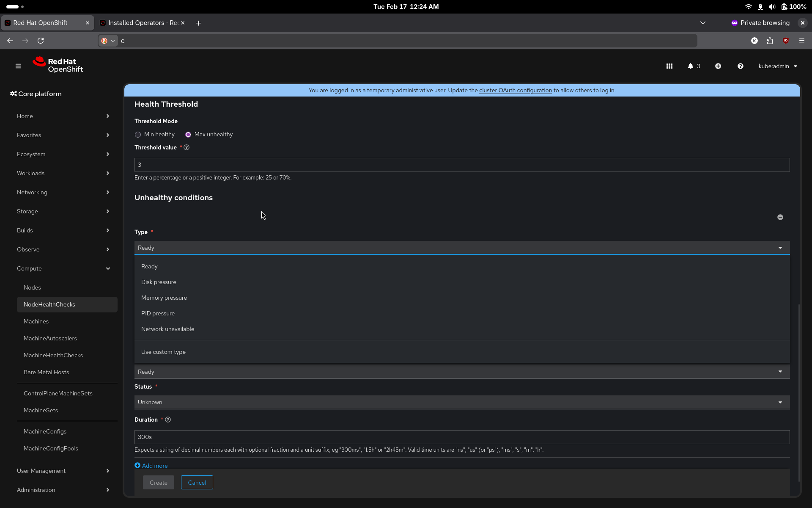Toggle the hamburger navigation menu
The height and width of the screenshot is (508, 812).
(x=18, y=66)
